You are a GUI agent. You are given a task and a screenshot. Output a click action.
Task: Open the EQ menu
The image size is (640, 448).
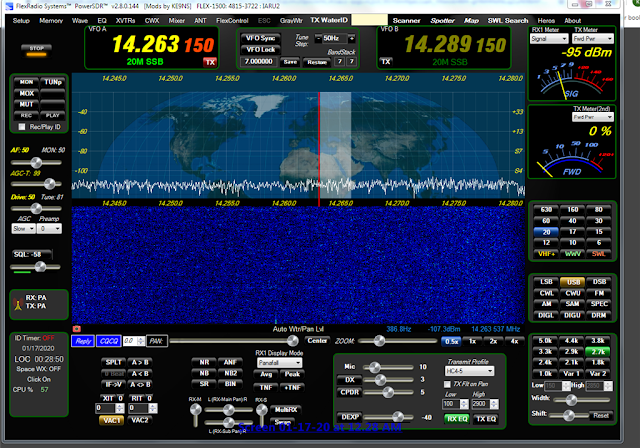tap(102, 20)
